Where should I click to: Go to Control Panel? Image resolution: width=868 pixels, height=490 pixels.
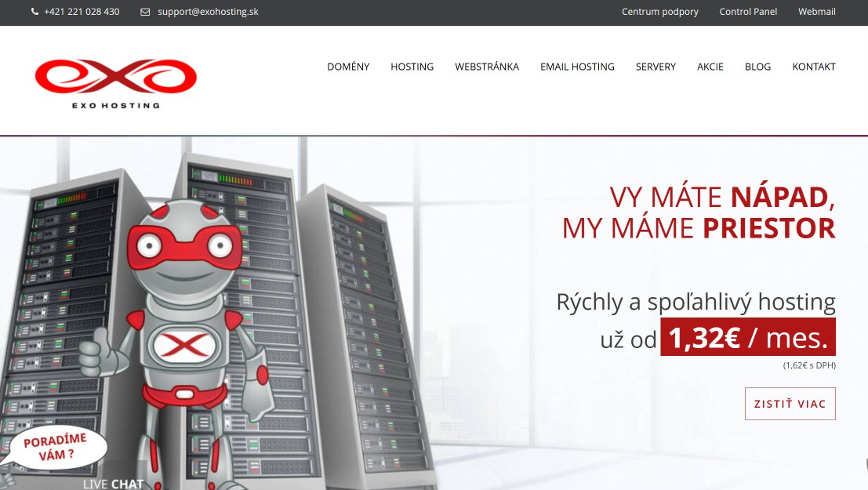pos(748,12)
